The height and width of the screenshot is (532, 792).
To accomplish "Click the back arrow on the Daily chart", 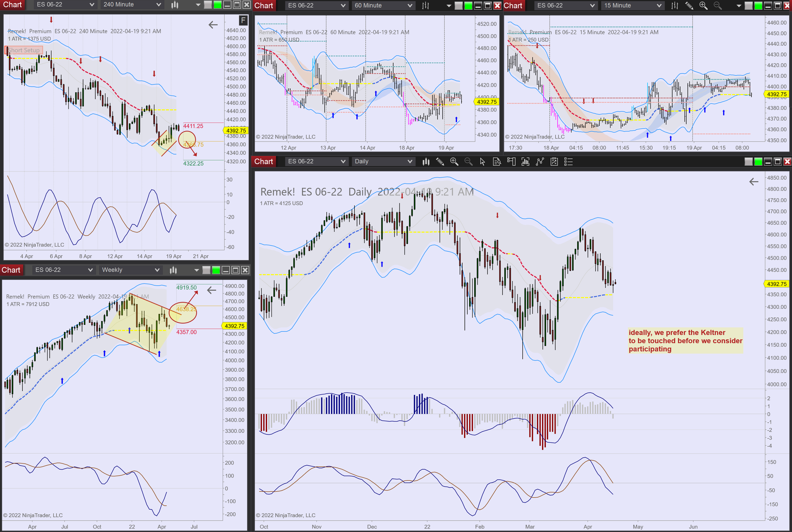I will pos(754,182).
